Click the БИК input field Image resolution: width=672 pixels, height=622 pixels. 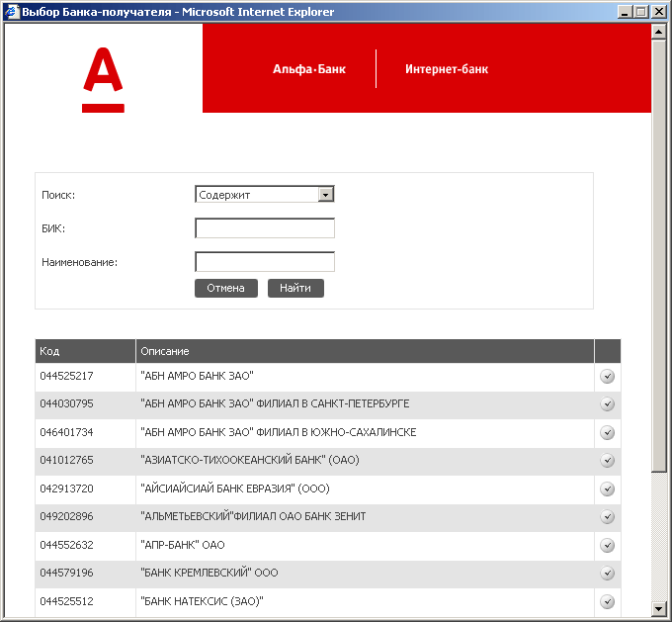(265, 227)
